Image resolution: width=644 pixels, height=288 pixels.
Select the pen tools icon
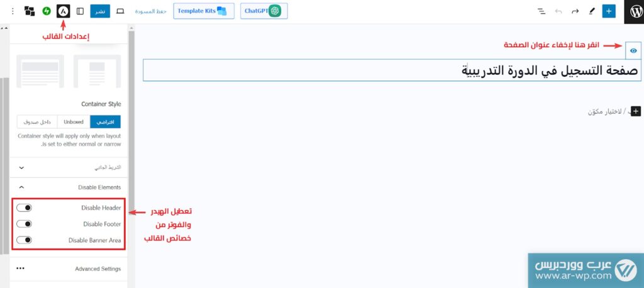pyautogui.click(x=591, y=11)
